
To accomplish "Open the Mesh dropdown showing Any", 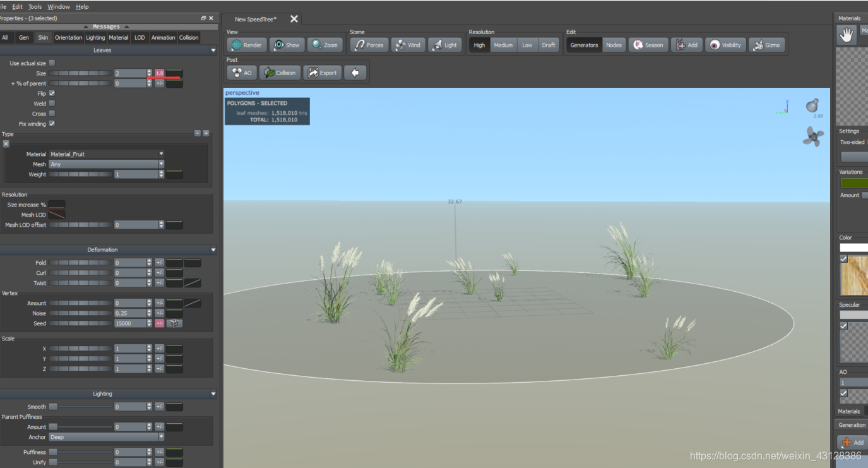I will [106, 164].
